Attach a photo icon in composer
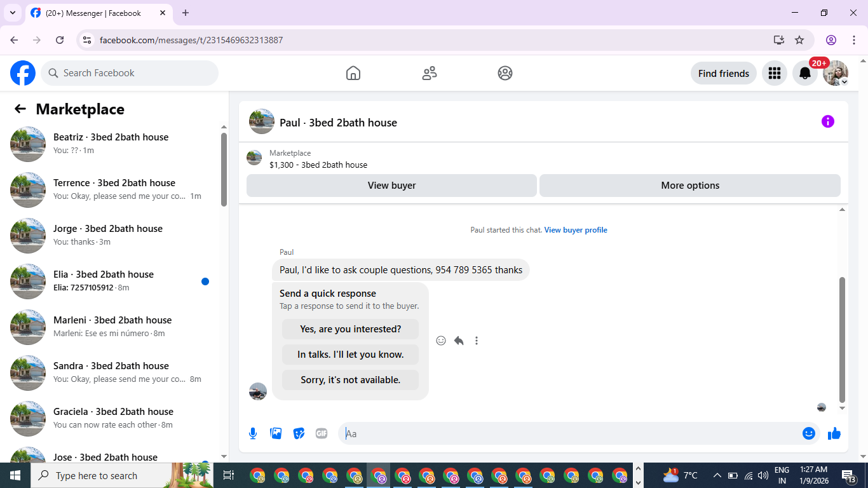 [x=276, y=433]
